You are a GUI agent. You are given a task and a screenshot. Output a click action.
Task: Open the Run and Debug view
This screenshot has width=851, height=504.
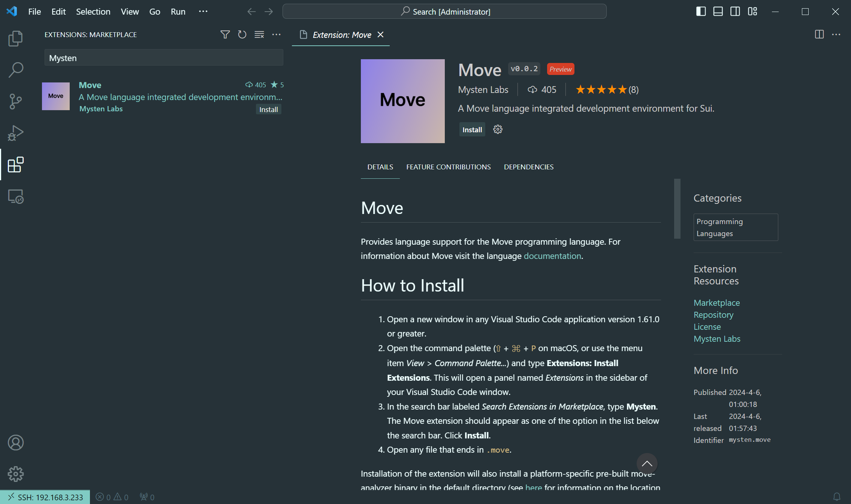pyautogui.click(x=15, y=133)
